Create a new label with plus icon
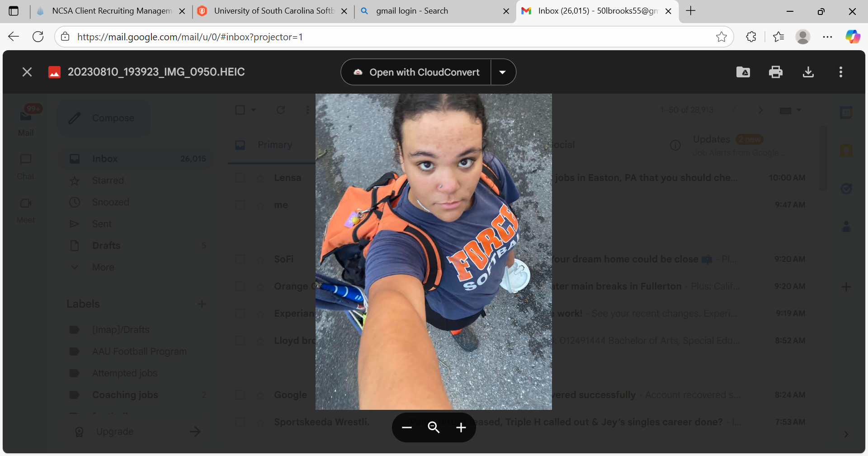This screenshot has width=868, height=456. tap(202, 304)
